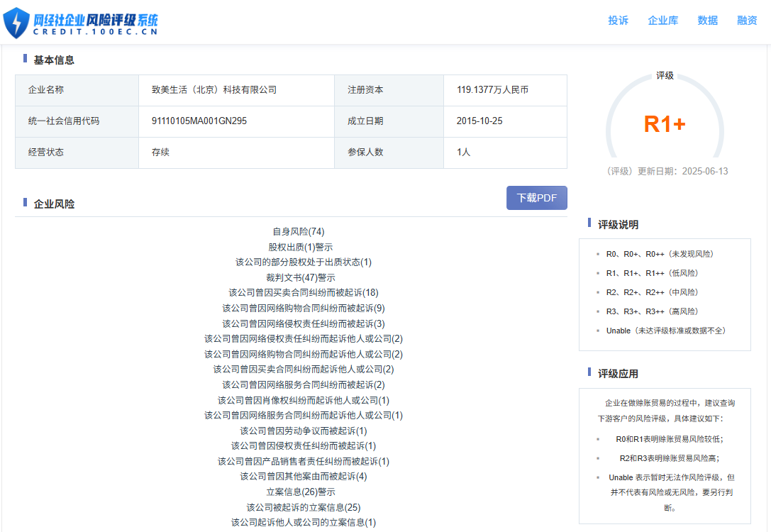Click 该公司曾因劳动争议而被起诉(1) item
This screenshot has height=532, width=771.
click(x=303, y=431)
